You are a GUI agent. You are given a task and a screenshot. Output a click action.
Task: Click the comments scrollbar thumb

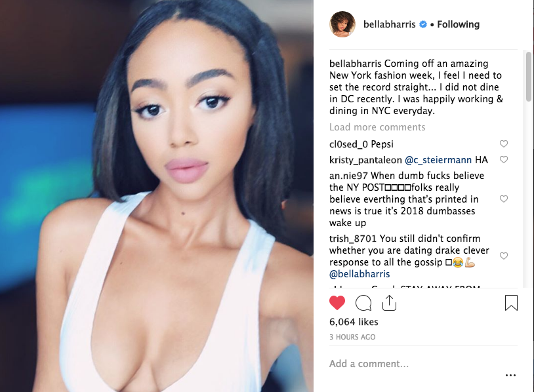point(528,77)
